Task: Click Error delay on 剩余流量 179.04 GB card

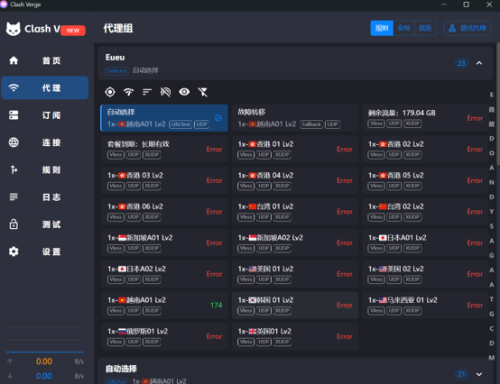Action: [x=475, y=118]
